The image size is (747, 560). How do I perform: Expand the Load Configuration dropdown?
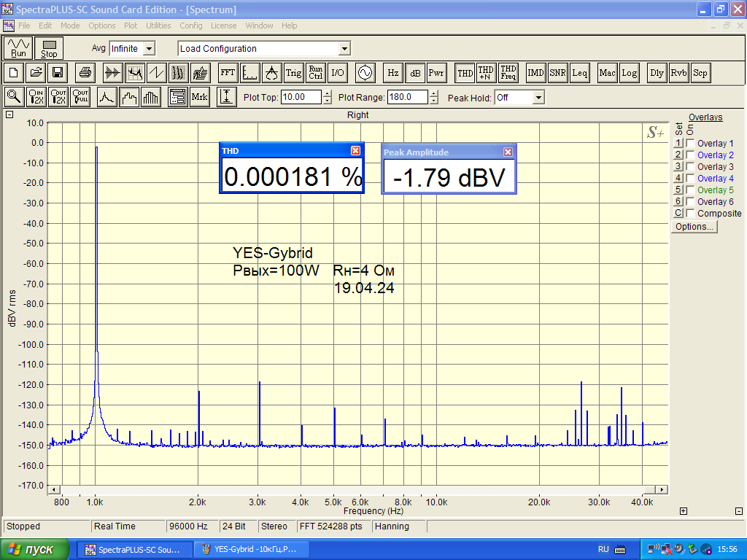tap(344, 49)
